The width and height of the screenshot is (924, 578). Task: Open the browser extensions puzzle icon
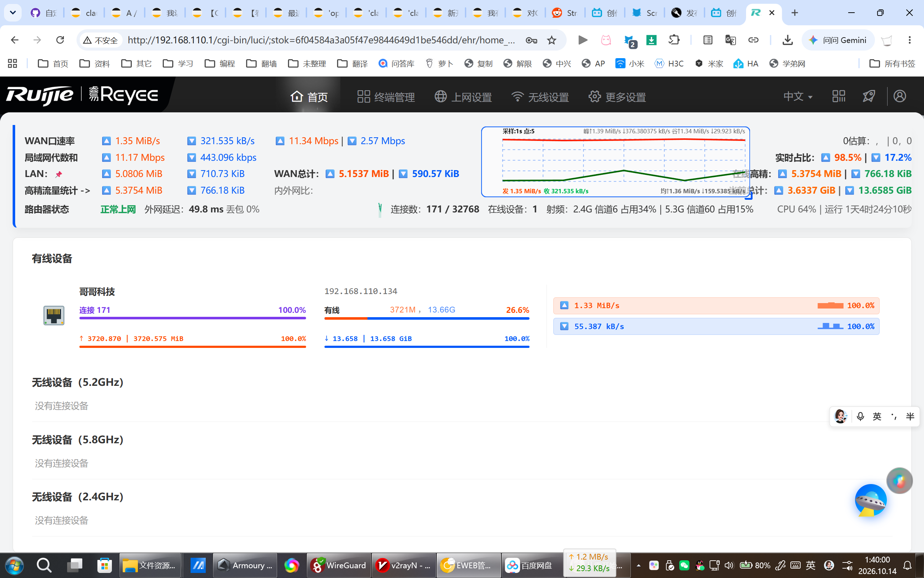coord(674,40)
